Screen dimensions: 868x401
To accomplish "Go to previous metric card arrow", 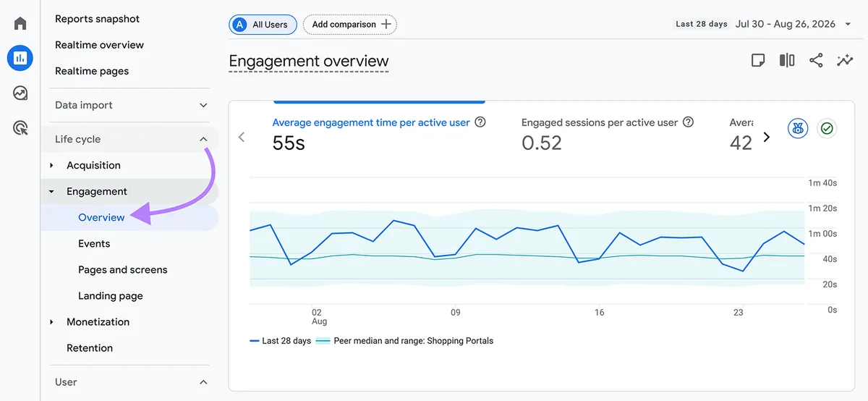I will tap(242, 137).
